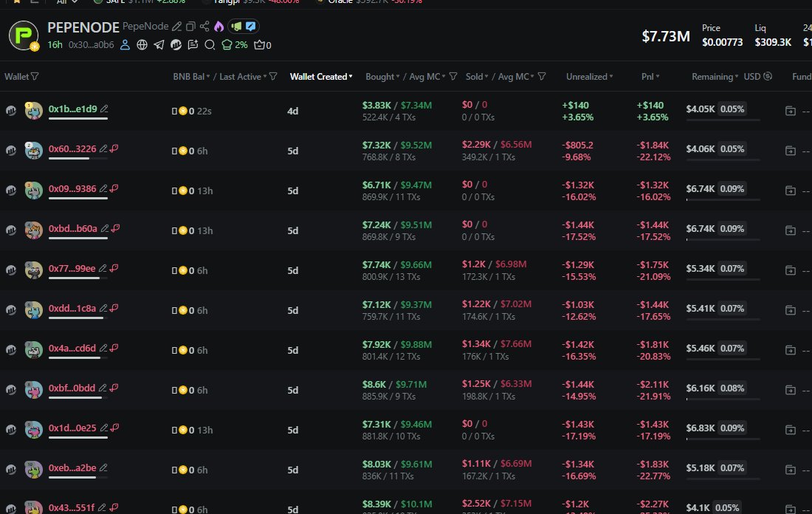Toggle the USD currency switch in Remaining column

click(x=768, y=77)
